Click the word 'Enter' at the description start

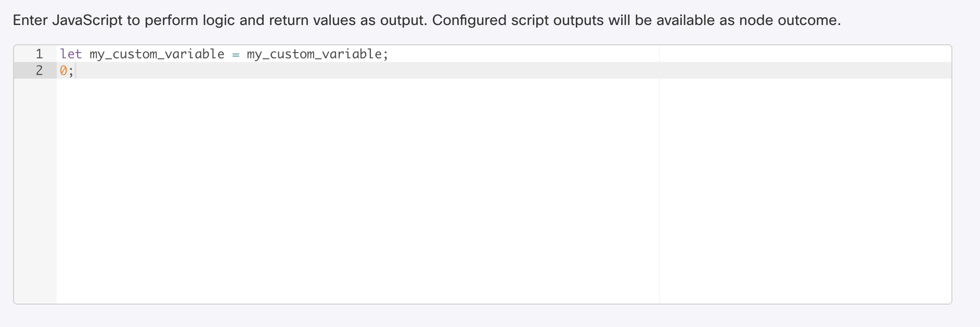coord(30,20)
